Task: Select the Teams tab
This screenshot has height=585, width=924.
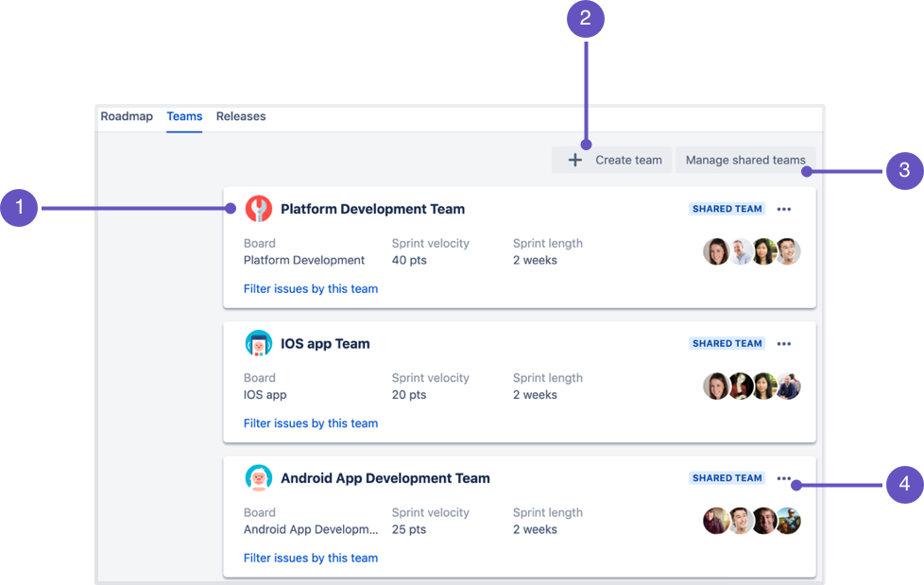Action: coord(184,116)
